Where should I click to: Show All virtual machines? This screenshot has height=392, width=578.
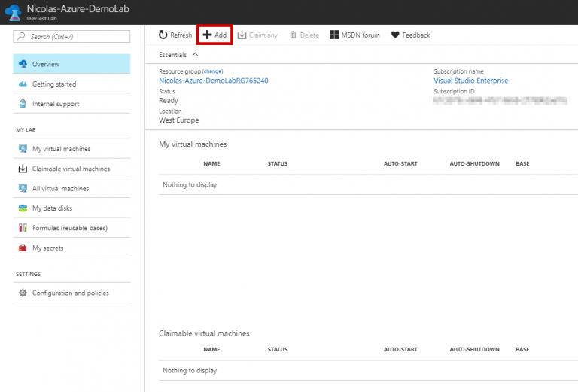coord(71,188)
